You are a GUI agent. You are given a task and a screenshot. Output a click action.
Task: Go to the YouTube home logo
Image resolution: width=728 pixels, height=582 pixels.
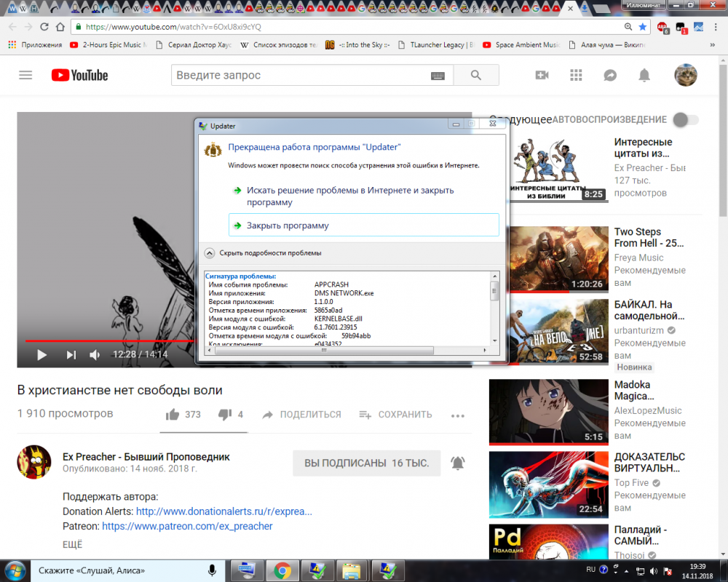click(x=79, y=75)
